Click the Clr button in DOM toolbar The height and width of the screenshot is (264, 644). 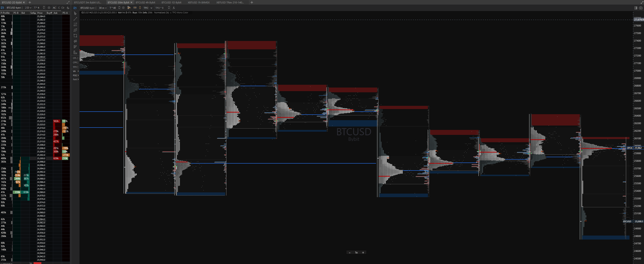[x=63, y=8]
